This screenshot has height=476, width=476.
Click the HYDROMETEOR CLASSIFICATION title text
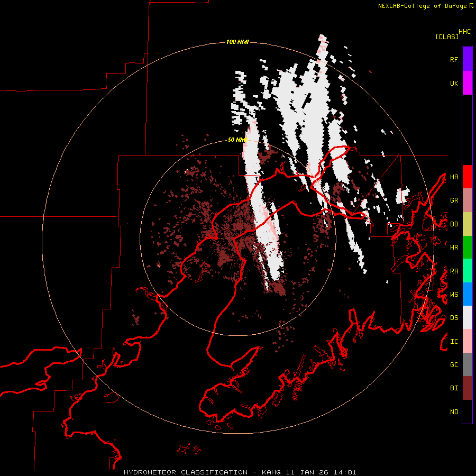(186, 472)
